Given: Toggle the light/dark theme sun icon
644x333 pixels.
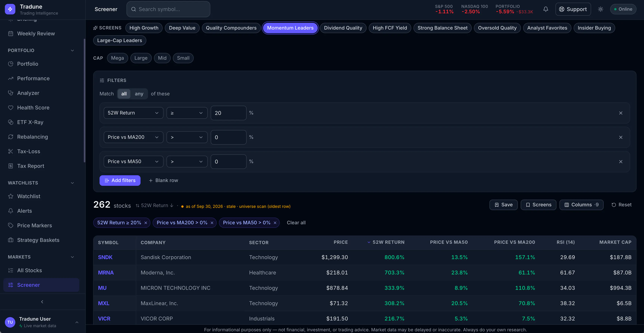Looking at the screenshot, I should [600, 9].
